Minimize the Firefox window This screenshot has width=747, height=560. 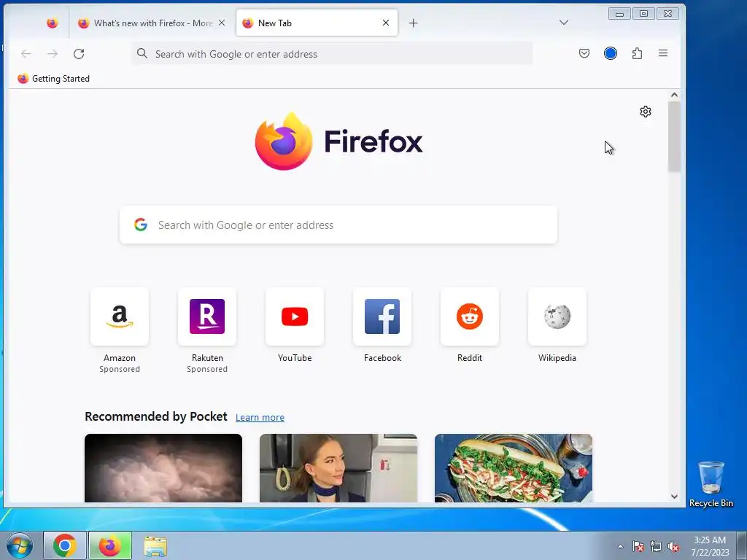tap(619, 14)
